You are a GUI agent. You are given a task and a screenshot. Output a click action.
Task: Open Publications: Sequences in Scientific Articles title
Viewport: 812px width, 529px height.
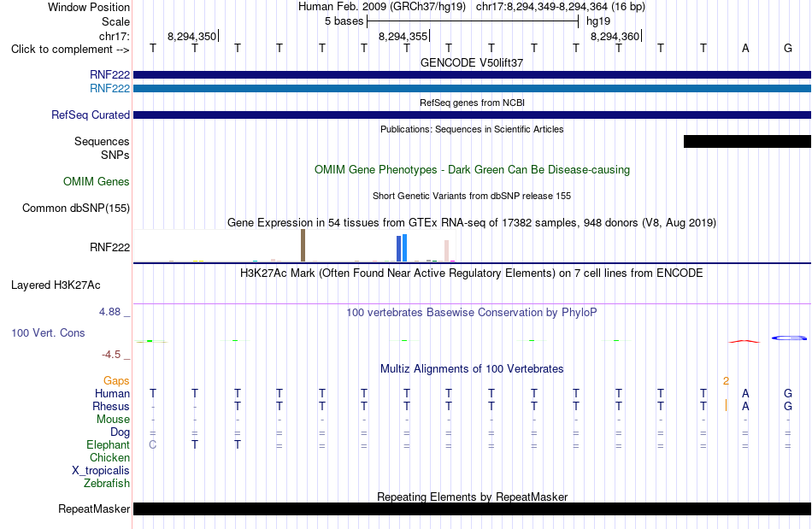click(x=472, y=129)
